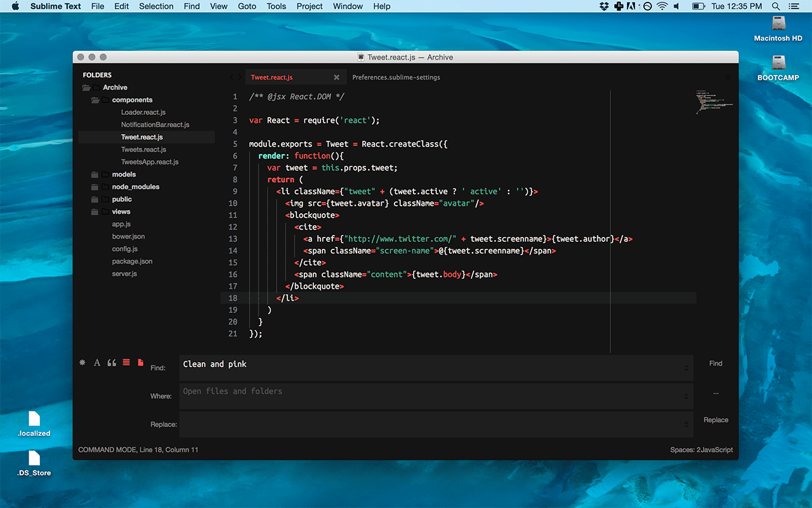Open Spotlight search magnifier icon
Viewport: 812px width, 508px height.
776,6
